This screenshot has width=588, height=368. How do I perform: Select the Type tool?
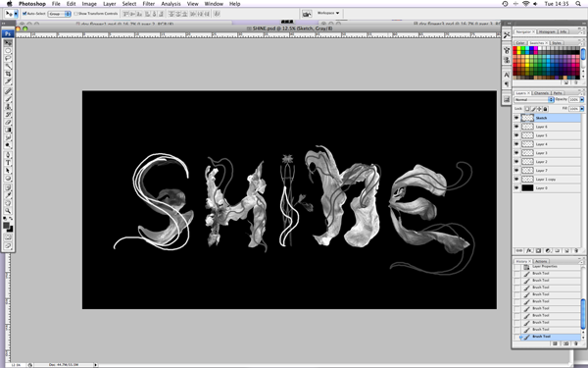[x=8, y=163]
